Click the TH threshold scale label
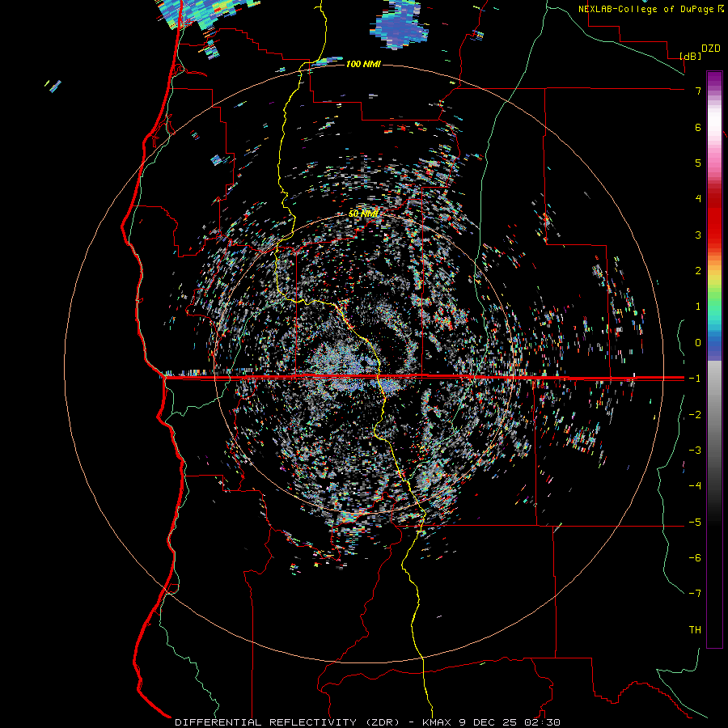This screenshot has width=728, height=728. (695, 630)
